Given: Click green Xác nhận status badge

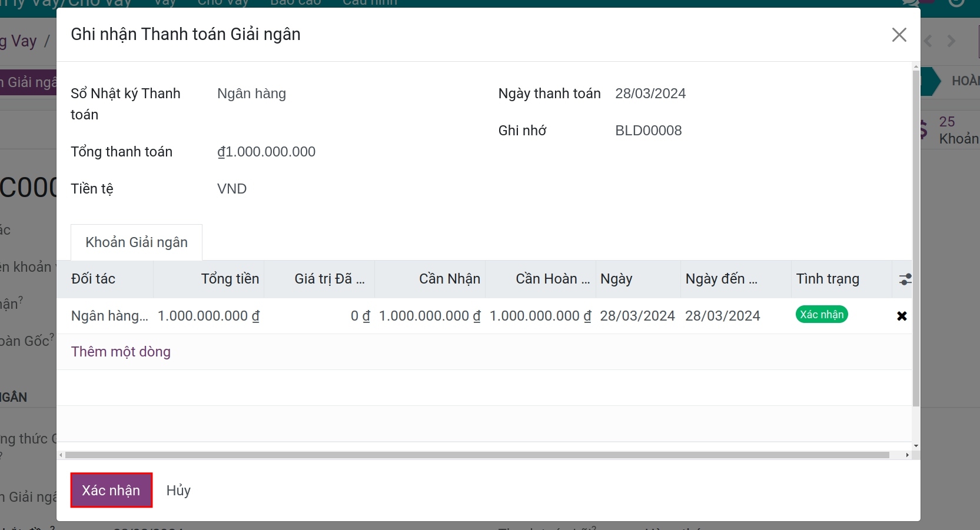Looking at the screenshot, I should [822, 315].
